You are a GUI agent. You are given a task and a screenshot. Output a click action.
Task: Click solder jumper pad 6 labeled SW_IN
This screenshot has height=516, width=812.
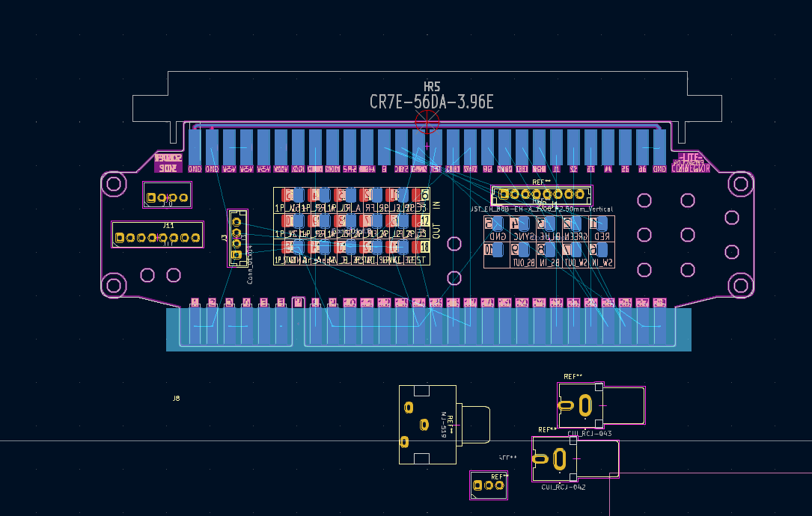point(601,250)
